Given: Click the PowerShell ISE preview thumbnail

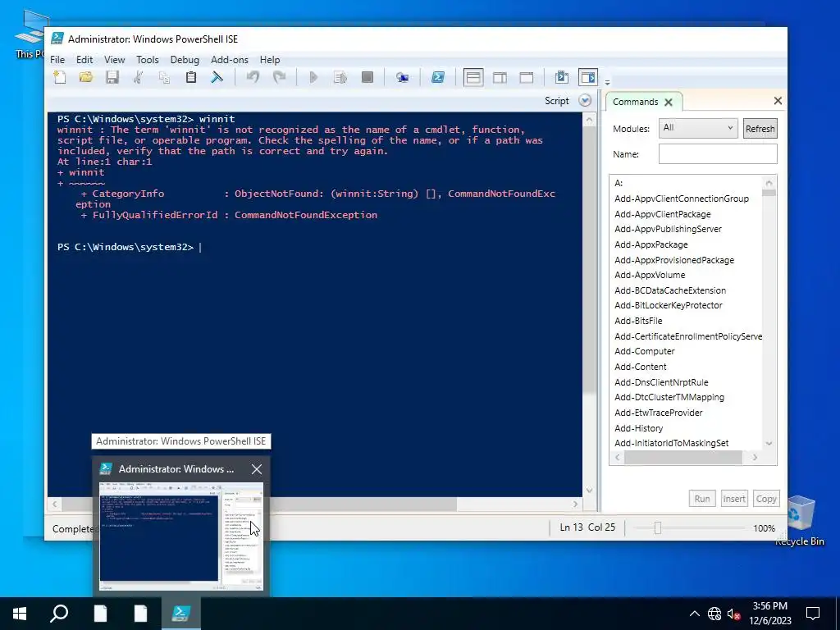Looking at the screenshot, I should click(x=181, y=536).
